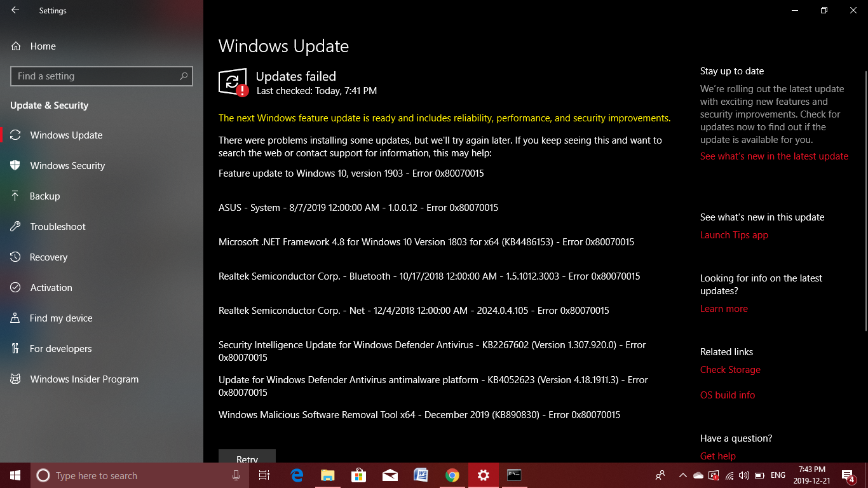Click the Settings gear taskbar icon
This screenshot has height=488, width=868.
click(484, 475)
